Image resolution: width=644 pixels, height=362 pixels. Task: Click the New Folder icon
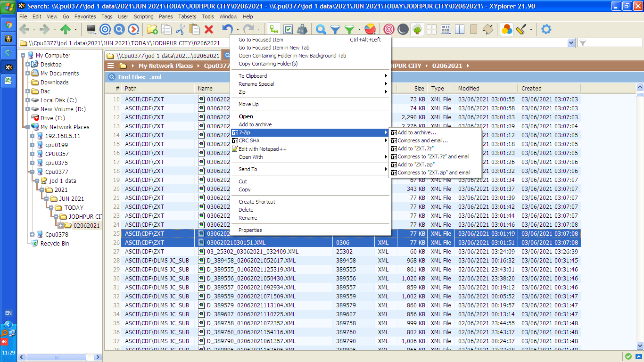(152, 30)
